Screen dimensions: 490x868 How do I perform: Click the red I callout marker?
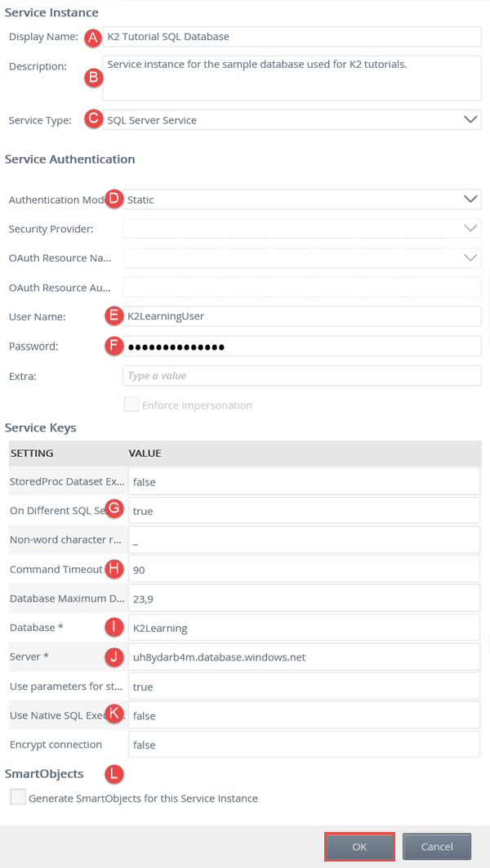[114, 628]
